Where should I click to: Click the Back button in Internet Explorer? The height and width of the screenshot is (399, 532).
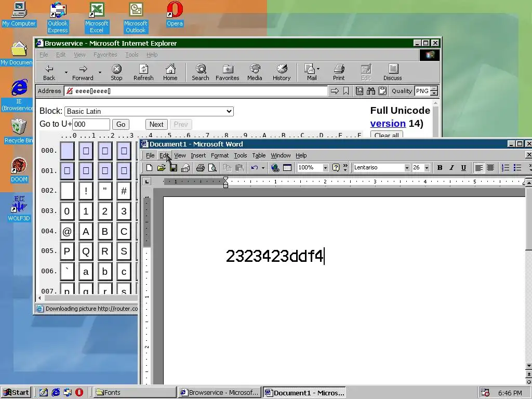point(49,73)
